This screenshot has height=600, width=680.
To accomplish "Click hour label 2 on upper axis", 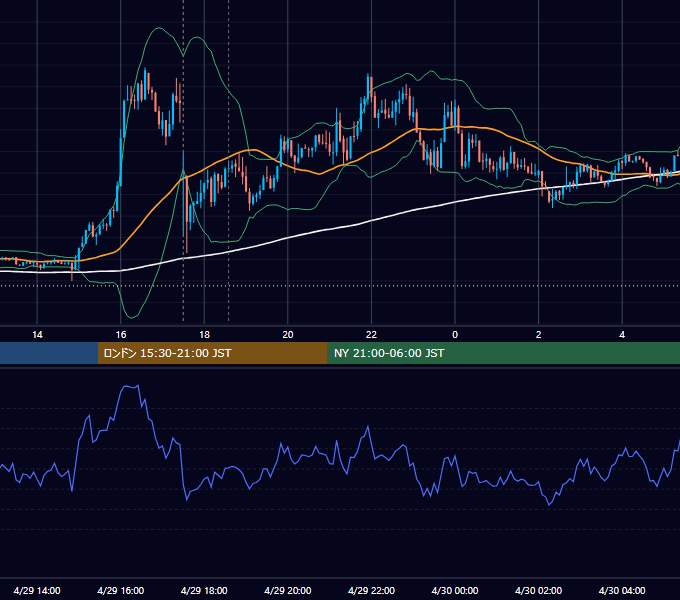I will click(539, 335).
